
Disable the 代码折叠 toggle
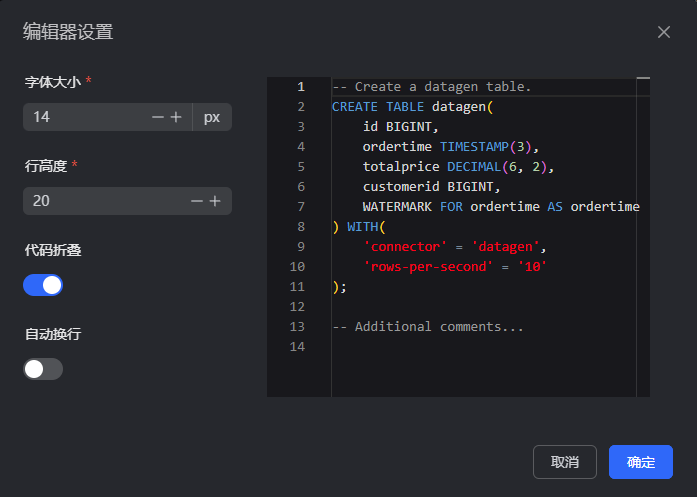coord(43,285)
